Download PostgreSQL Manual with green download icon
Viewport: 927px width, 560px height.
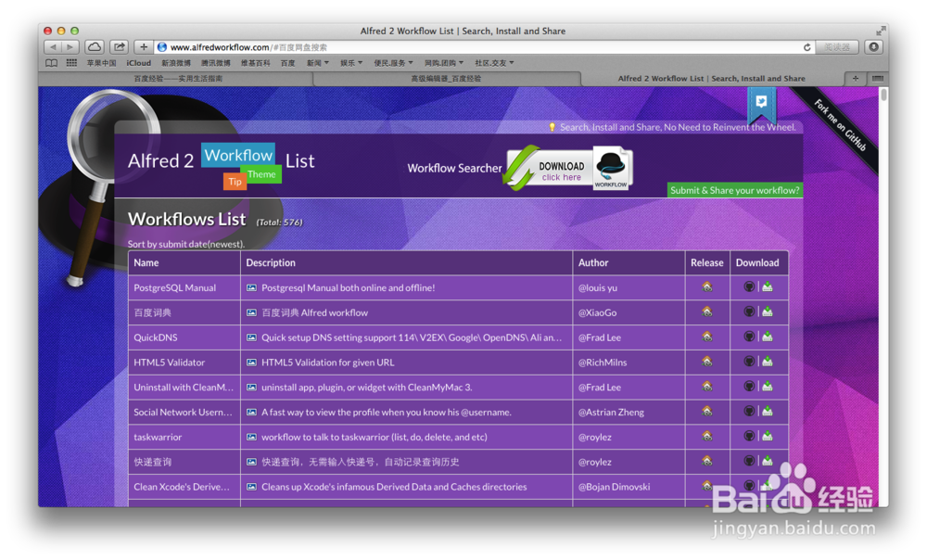point(768,286)
